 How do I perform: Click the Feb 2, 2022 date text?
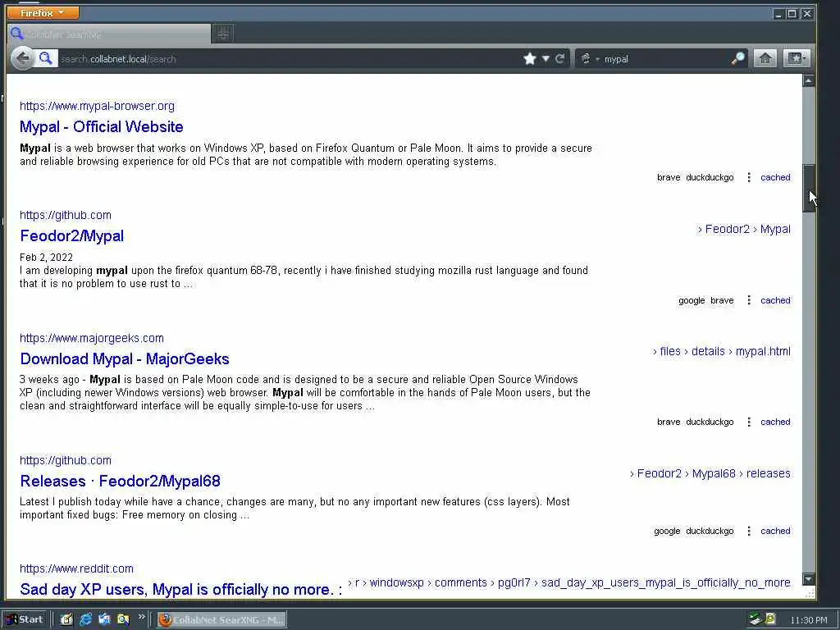(46, 257)
